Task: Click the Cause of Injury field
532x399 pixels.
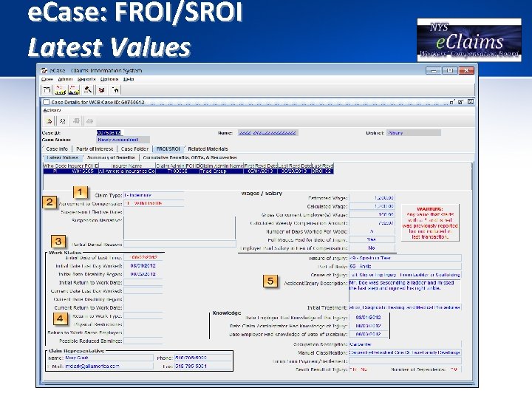Action: 405,274
